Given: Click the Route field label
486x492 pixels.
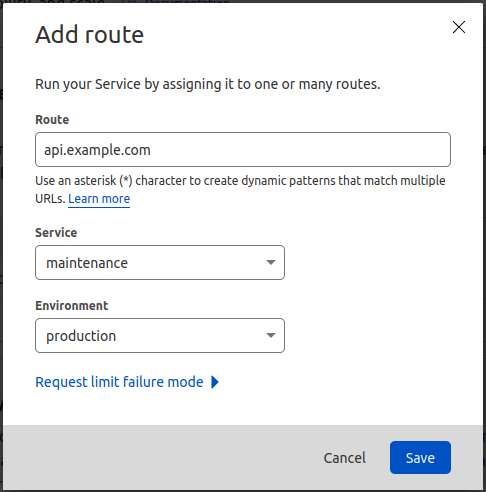Looking at the screenshot, I should coord(52,120).
